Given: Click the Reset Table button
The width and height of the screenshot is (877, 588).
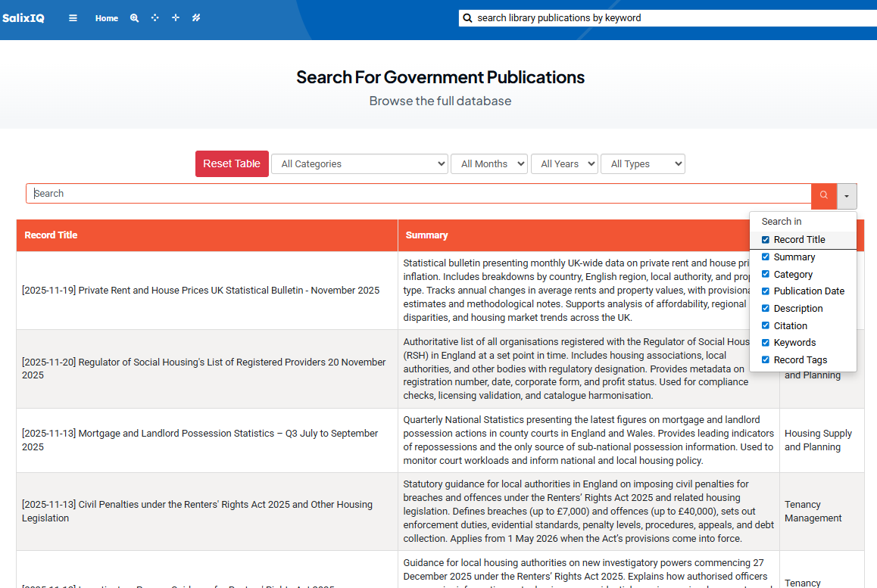Looking at the screenshot, I should [x=232, y=164].
